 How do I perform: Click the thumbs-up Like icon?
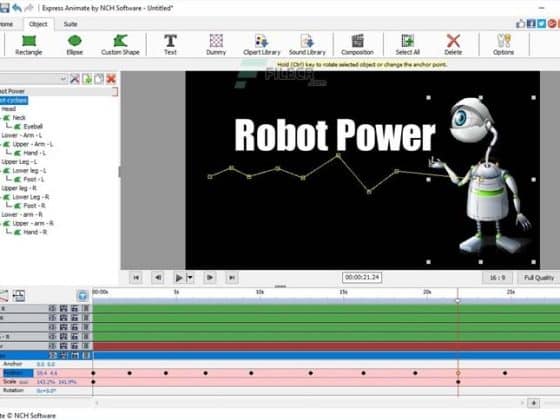click(x=521, y=24)
